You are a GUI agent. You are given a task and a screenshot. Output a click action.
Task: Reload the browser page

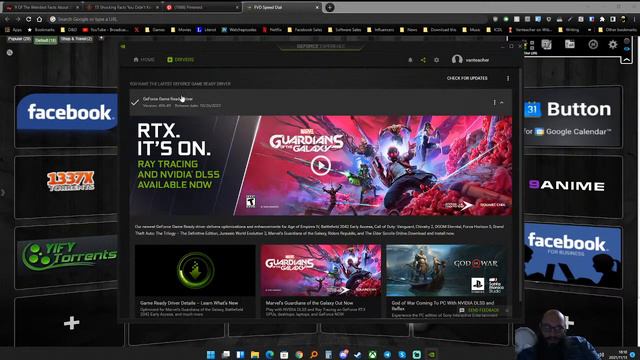(x=28, y=19)
